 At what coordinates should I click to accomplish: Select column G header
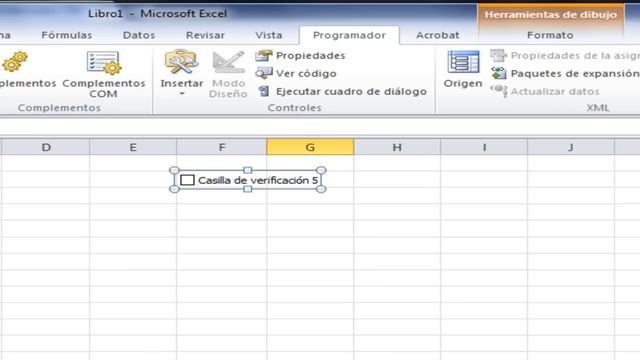click(x=310, y=147)
